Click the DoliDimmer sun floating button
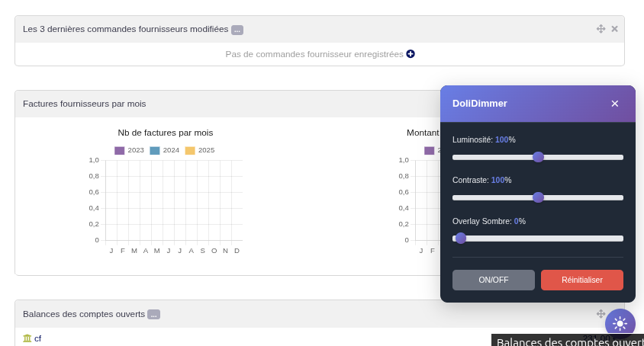The width and height of the screenshot is (644, 346). click(620, 324)
